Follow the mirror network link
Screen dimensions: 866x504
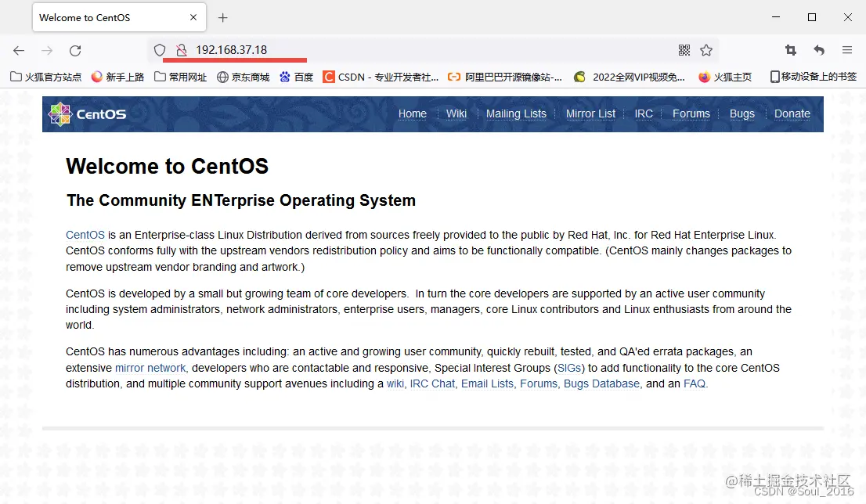[150, 368]
